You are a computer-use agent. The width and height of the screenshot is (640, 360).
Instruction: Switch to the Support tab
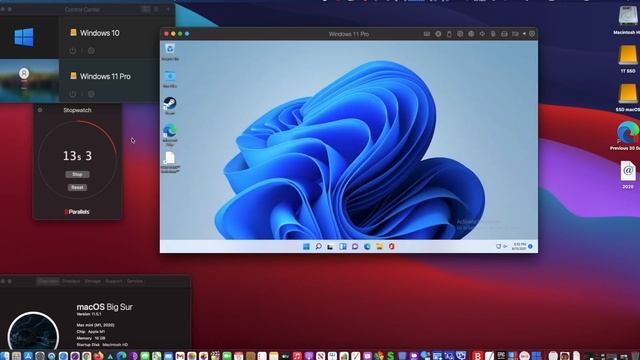coord(114,281)
